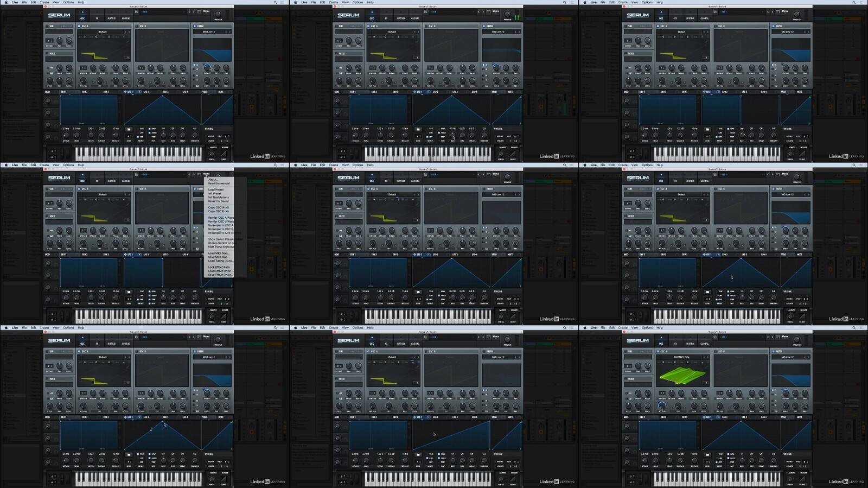Viewport: 868px width, 488px height.
Task: Open the MG Low 12 filter type dropdown, bottom-right frame
Action: pos(788,357)
